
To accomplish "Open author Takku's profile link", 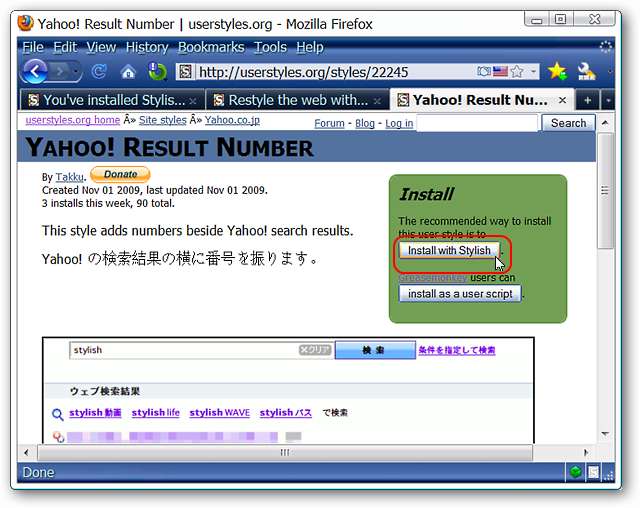I will tap(69, 177).
